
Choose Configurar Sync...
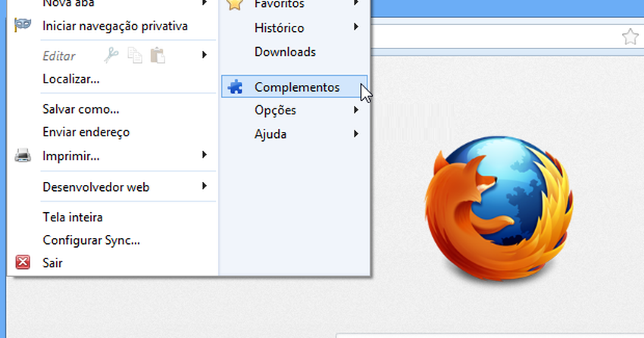pyautogui.click(x=91, y=239)
